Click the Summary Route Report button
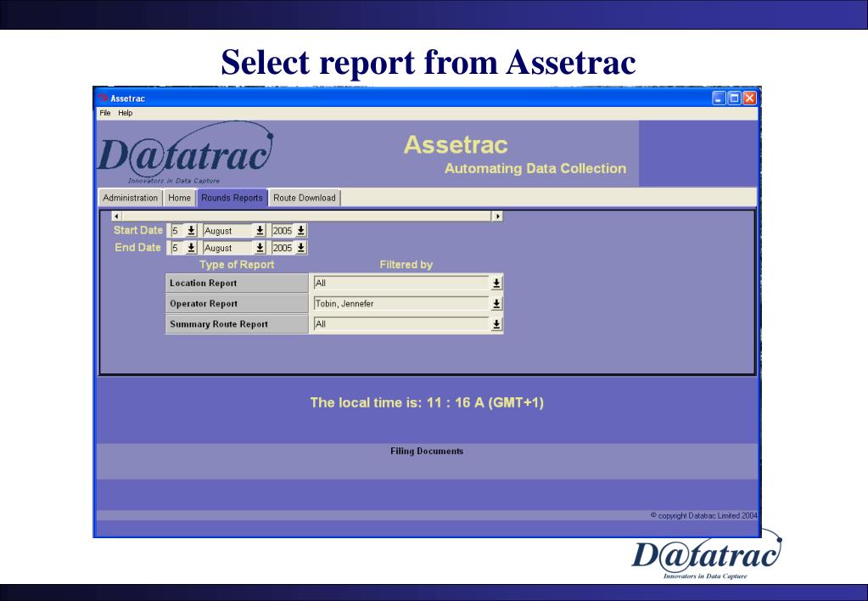The height and width of the screenshot is (601, 868). click(237, 324)
